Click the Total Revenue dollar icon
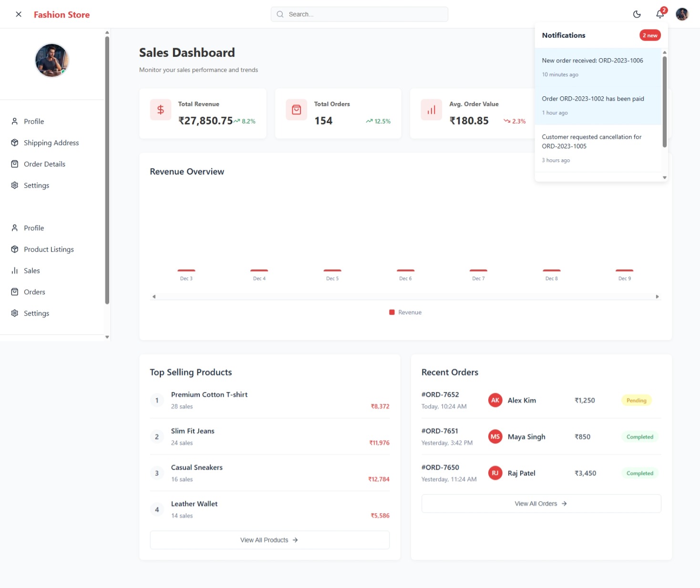The image size is (700, 588). click(x=161, y=110)
